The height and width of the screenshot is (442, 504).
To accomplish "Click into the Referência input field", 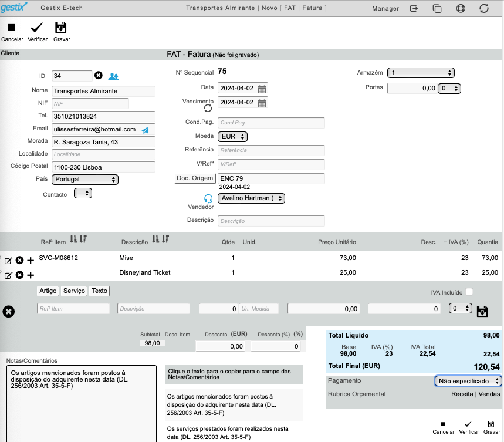I will [x=271, y=150].
